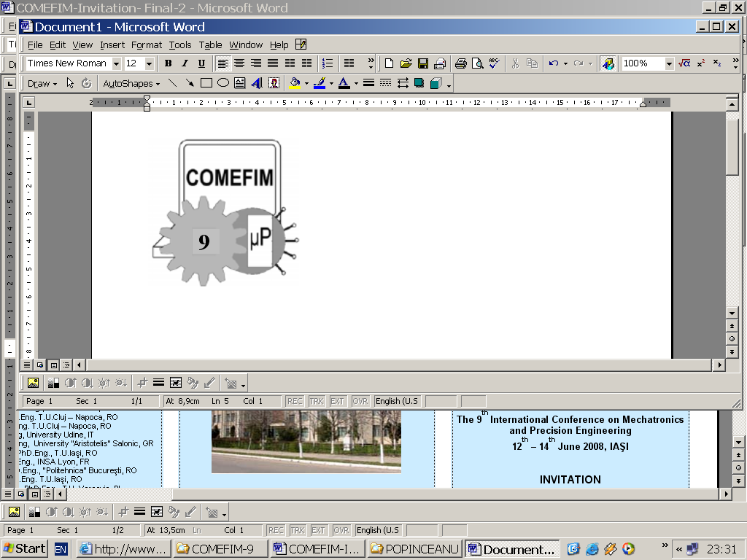This screenshot has width=747, height=560.
Task: Open the File menu
Action: pyautogui.click(x=35, y=44)
